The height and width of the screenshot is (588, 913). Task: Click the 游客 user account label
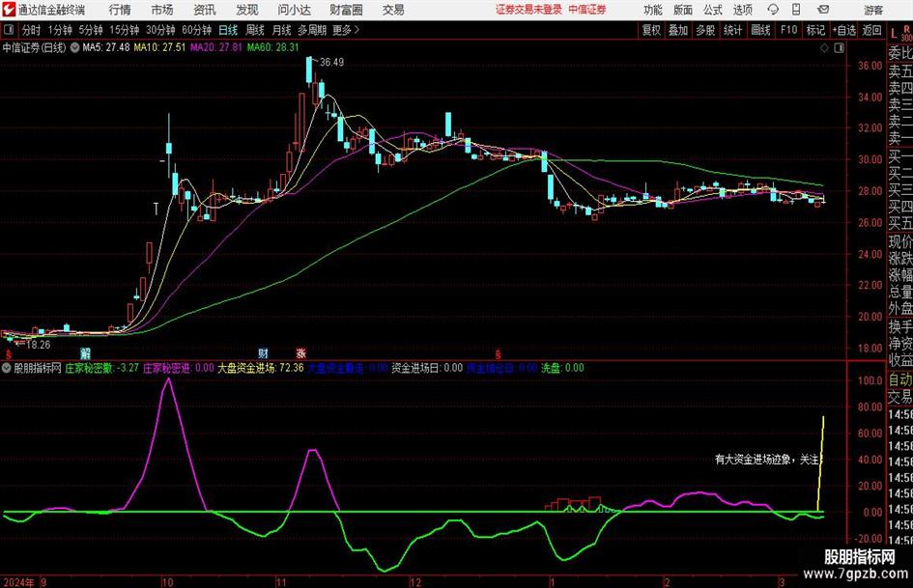873,10
